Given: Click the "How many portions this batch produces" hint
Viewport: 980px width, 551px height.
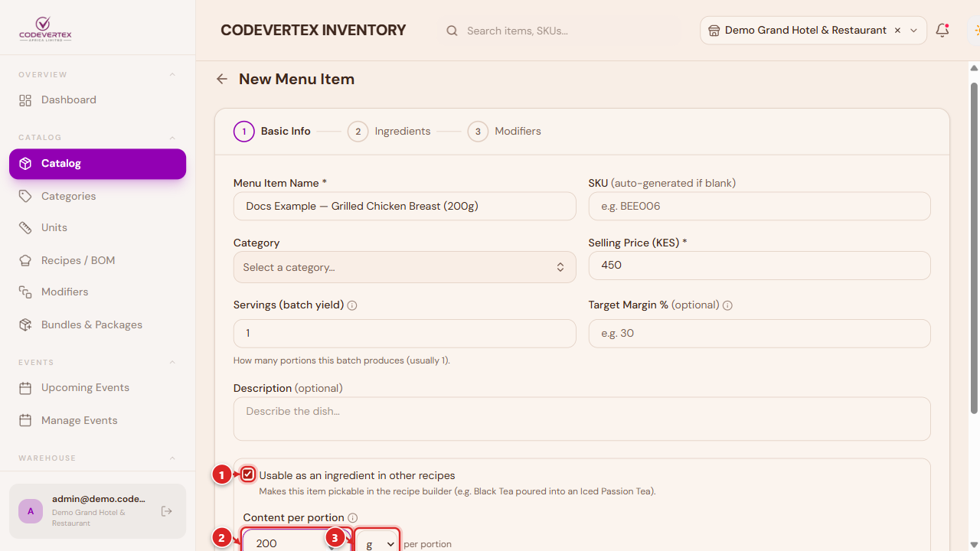Looking at the screenshot, I should point(341,360).
